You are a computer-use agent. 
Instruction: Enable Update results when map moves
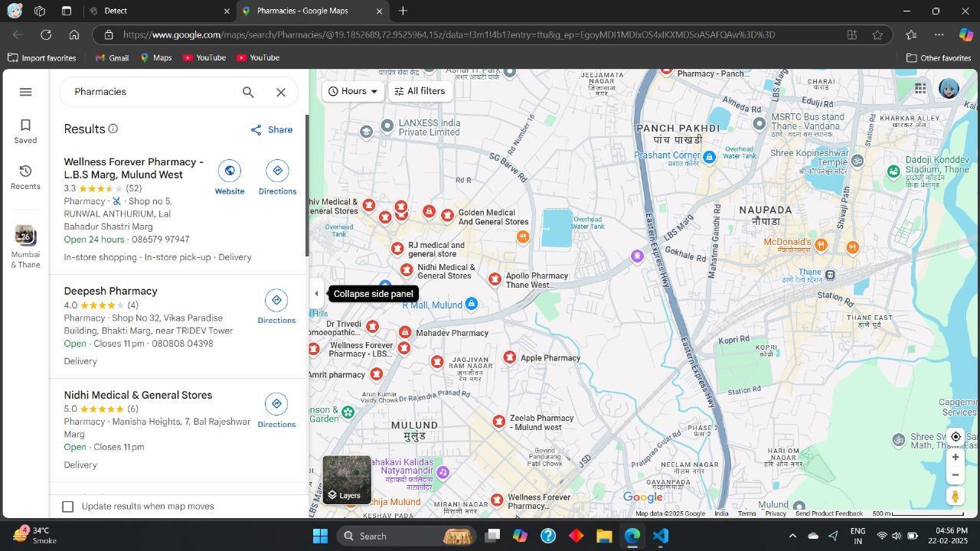coord(68,507)
